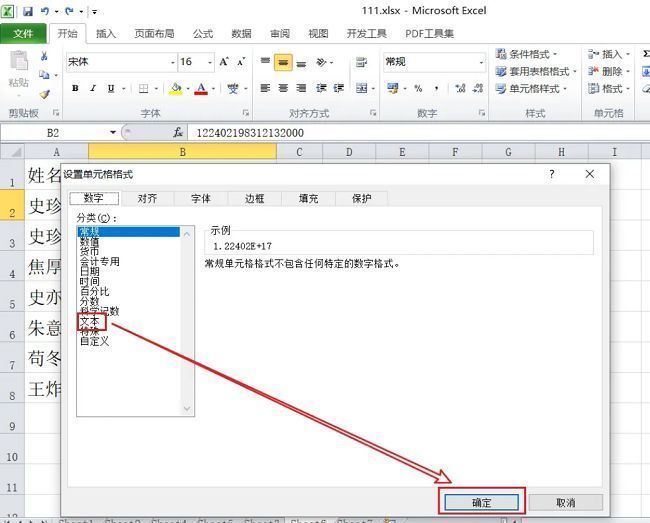This screenshot has height=523, width=650.
Task: Switch to the 对齐 tab in dialog
Action: [147, 198]
